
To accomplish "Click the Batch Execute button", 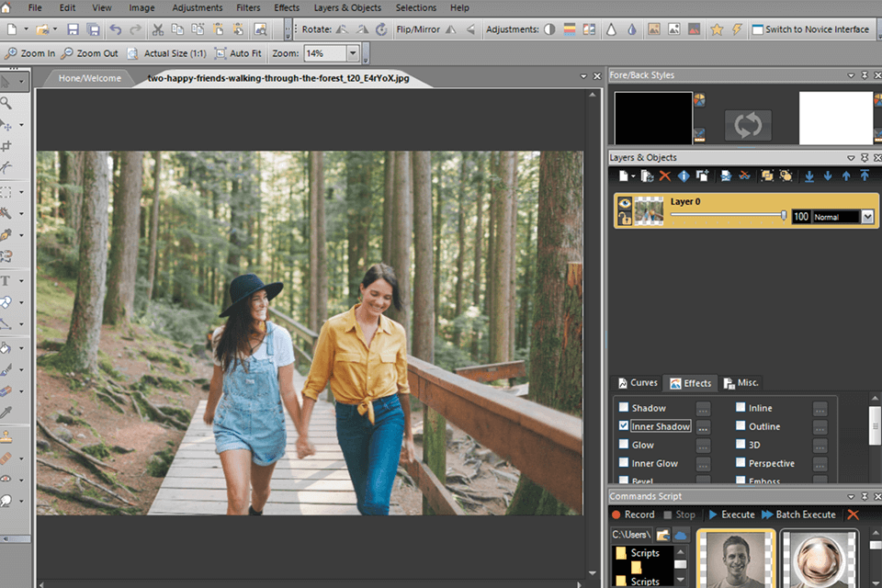I will coord(798,514).
